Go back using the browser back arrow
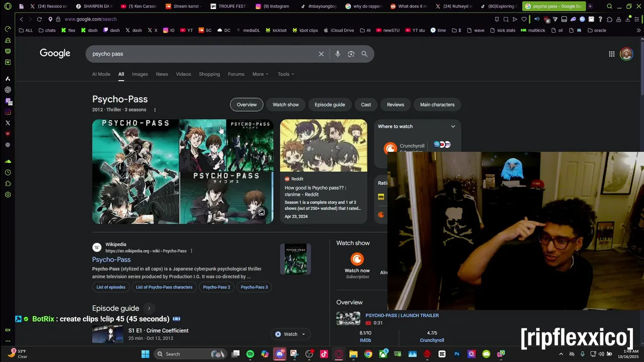644x362 pixels. pos(21,19)
